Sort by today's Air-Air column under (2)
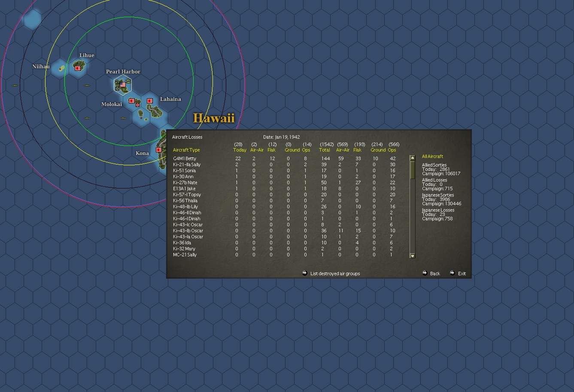This screenshot has height=392, width=574. click(257, 150)
